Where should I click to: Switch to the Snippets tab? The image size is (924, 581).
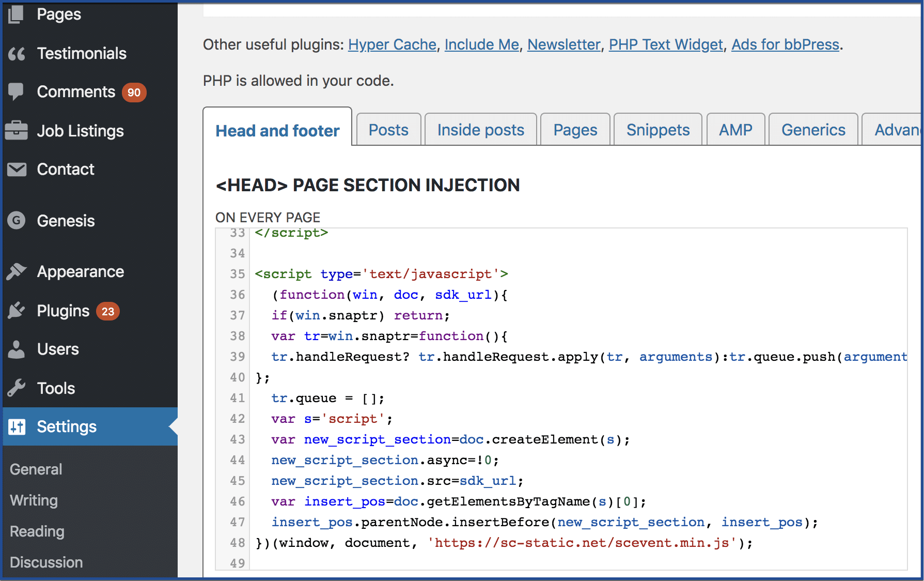pyautogui.click(x=658, y=130)
